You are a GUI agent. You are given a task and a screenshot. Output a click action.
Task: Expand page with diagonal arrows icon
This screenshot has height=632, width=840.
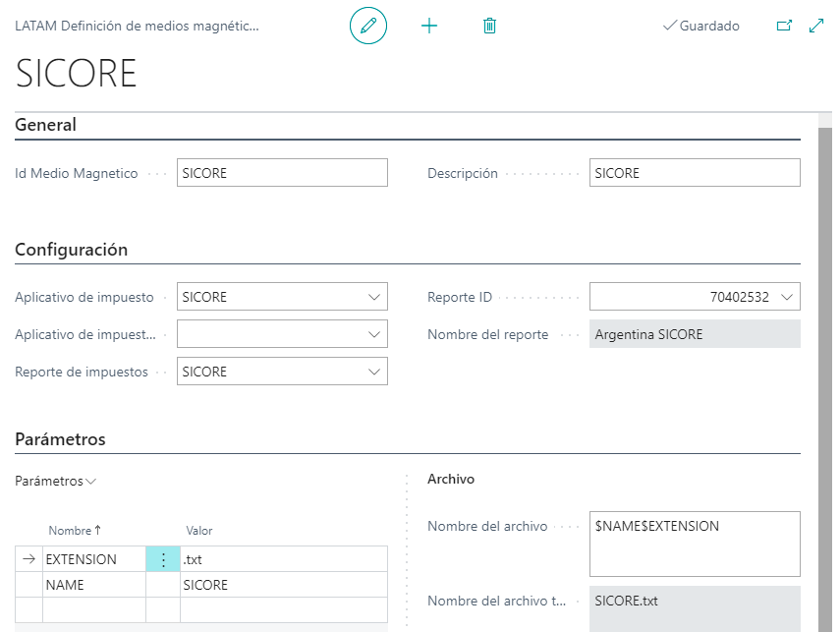point(816,26)
